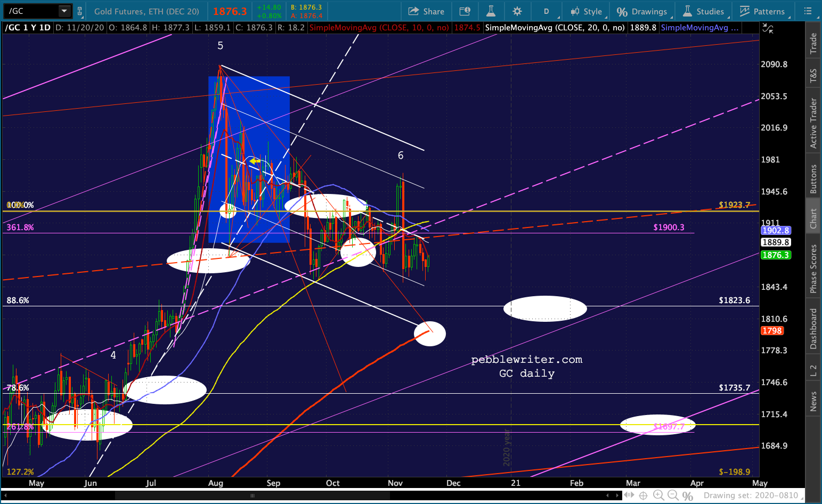822x504 pixels.
Task: Open the Drawings menu
Action: (x=642, y=11)
